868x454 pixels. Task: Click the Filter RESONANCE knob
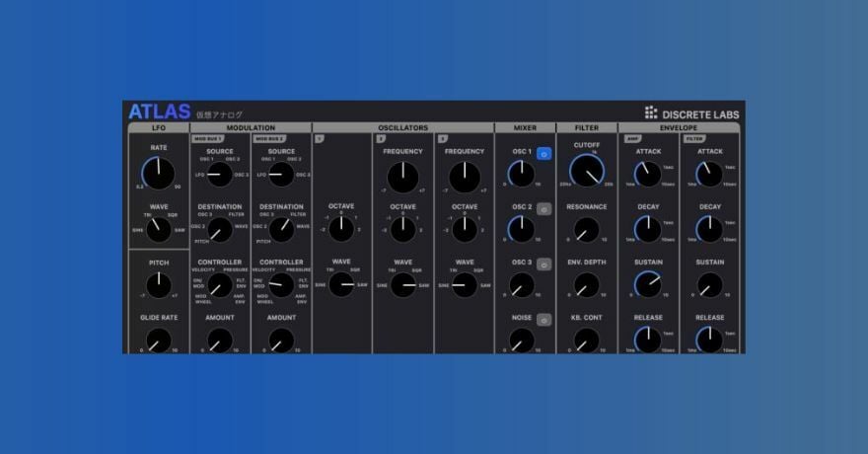(x=586, y=229)
